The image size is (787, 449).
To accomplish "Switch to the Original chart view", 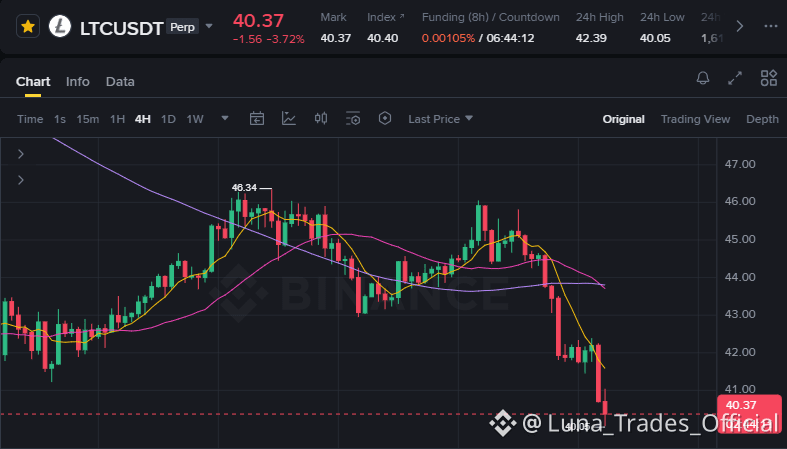I will (623, 119).
